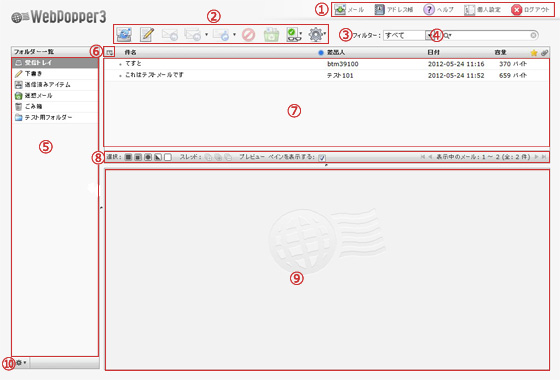Screen dimensions: 560x380
Task: Click the select-none empty box icon
Action: (x=168, y=157)
